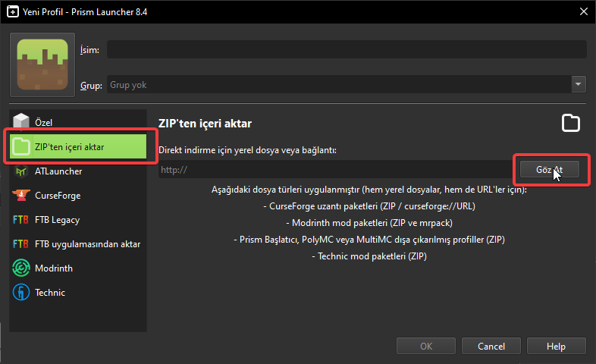The image size is (596, 364).
Task: Click the OK button
Action: tap(426, 346)
